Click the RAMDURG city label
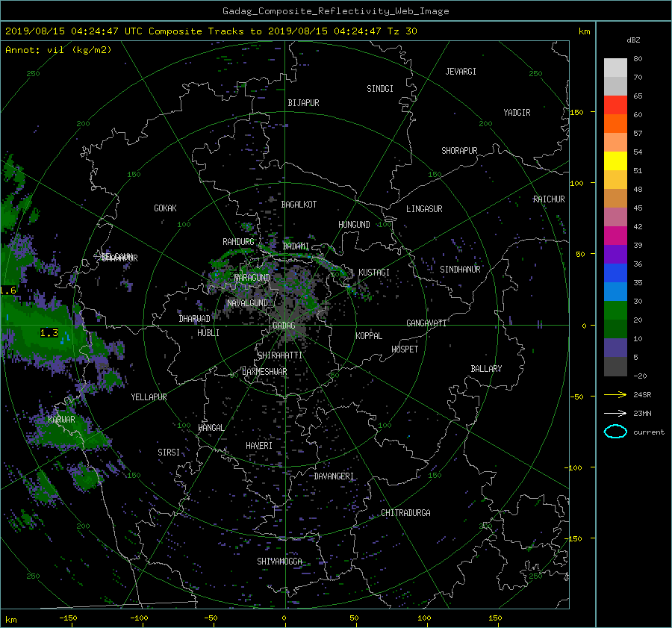672x628 pixels. click(x=238, y=242)
